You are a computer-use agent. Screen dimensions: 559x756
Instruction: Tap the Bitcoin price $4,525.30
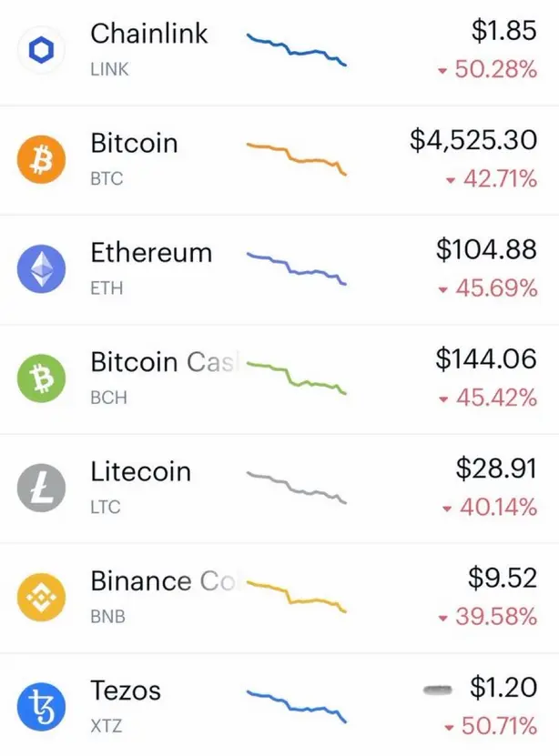coord(473,140)
